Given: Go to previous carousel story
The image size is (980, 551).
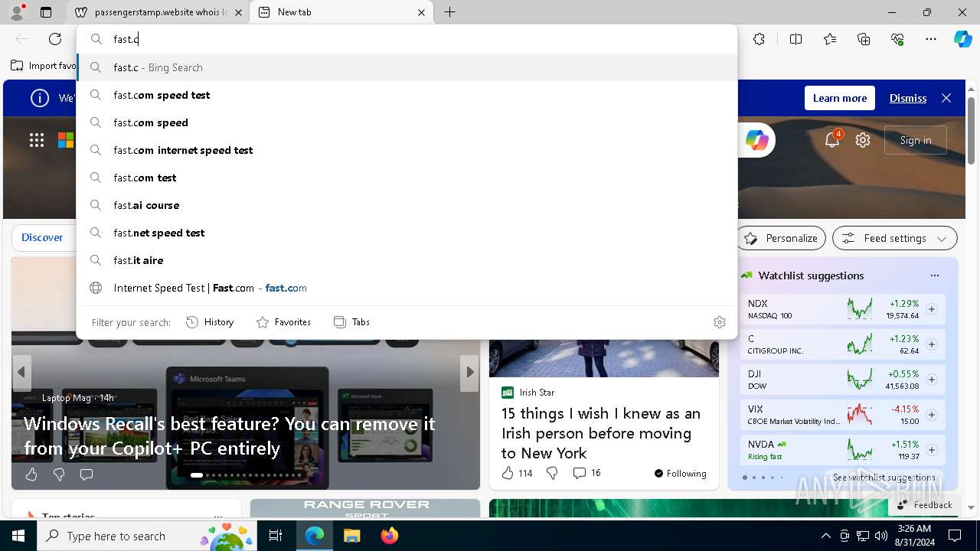Looking at the screenshot, I should coord(21,372).
